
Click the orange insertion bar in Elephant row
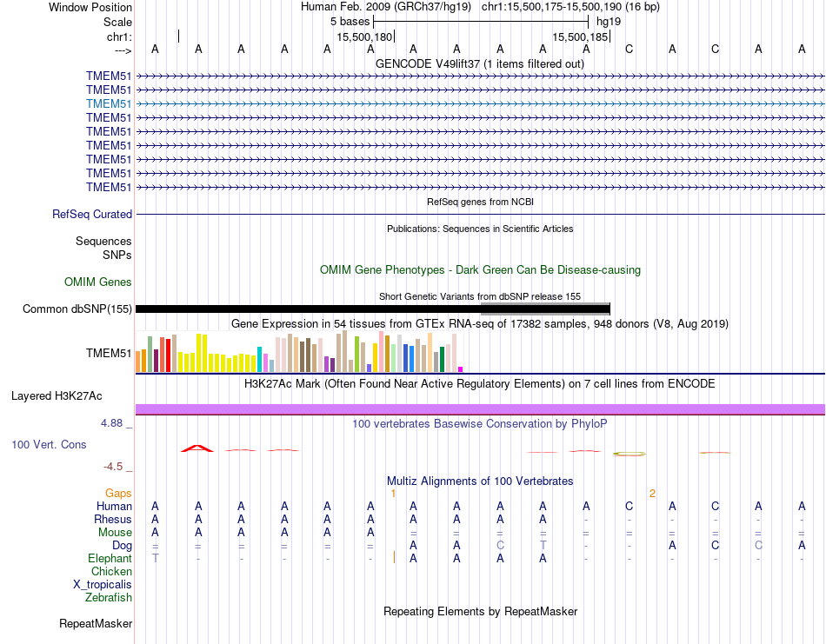[394, 557]
